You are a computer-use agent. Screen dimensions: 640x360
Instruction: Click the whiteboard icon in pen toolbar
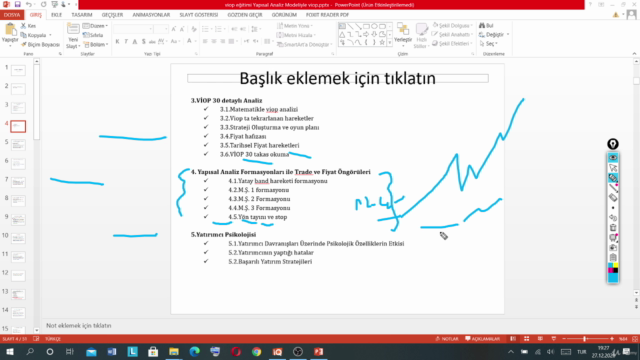pyautogui.click(x=613, y=238)
